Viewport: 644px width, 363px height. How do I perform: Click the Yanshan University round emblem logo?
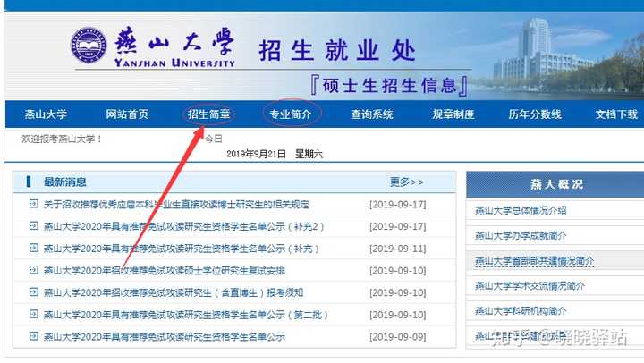point(89,46)
